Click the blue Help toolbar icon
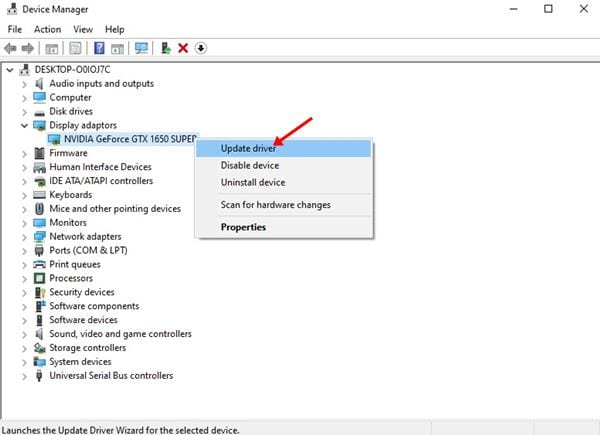Image resolution: width=600 pixels, height=435 pixels. click(x=99, y=48)
